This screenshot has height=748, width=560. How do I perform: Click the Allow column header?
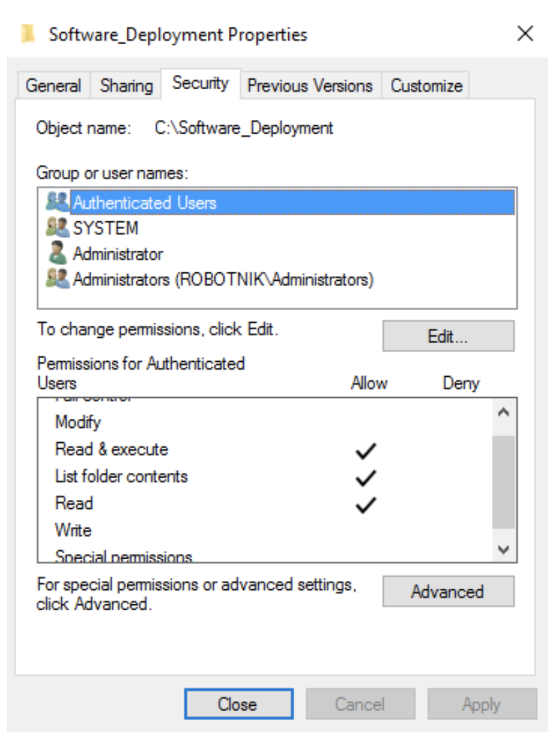[369, 383]
